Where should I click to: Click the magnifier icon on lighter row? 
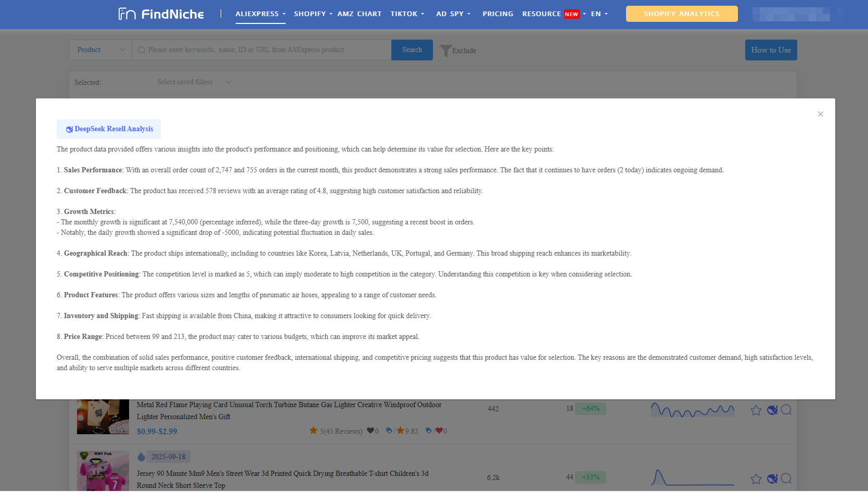click(786, 410)
